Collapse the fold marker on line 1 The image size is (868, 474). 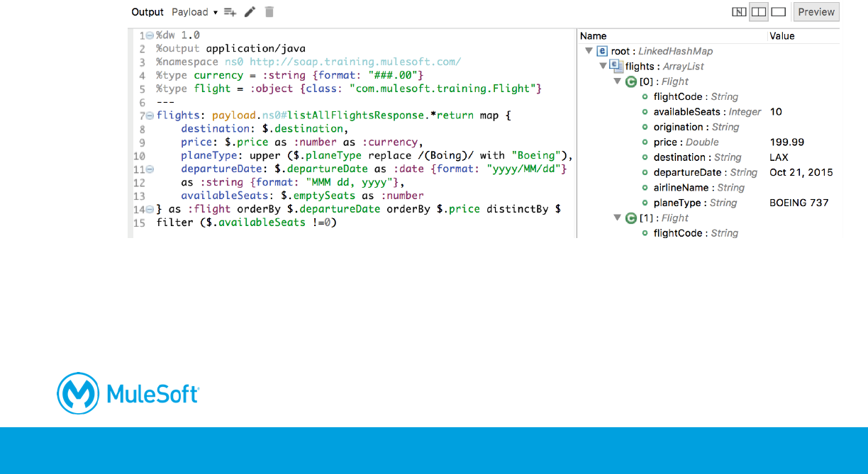(150, 35)
